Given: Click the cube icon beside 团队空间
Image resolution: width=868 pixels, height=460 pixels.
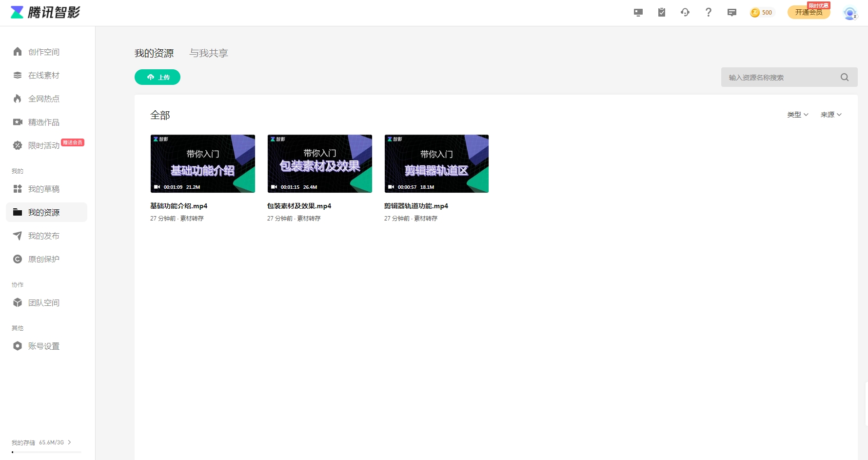Looking at the screenshot, I should [18, 302].
